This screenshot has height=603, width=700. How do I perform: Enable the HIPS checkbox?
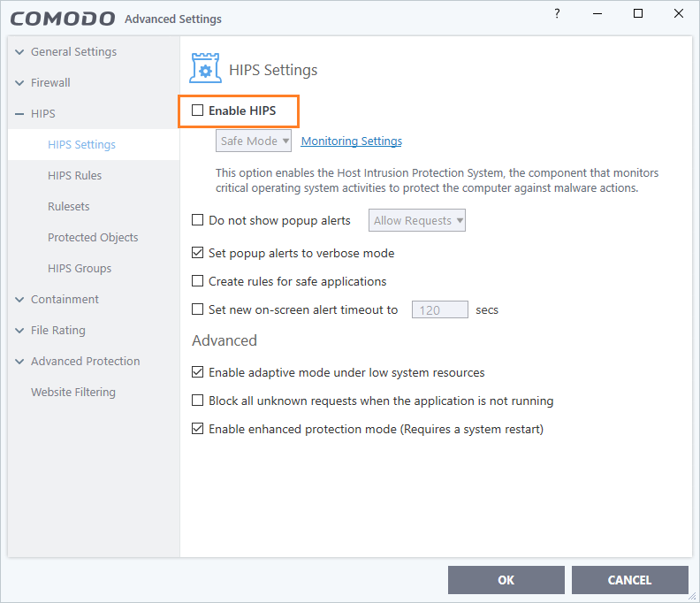198,111
